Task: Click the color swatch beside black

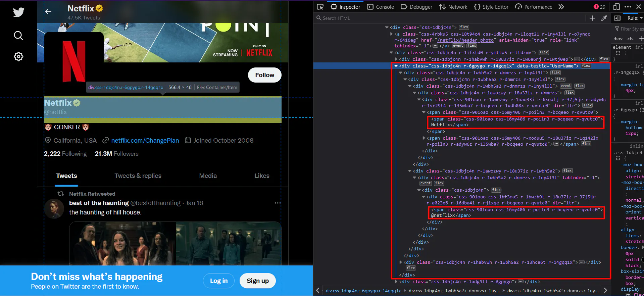Action: point(643,259)
